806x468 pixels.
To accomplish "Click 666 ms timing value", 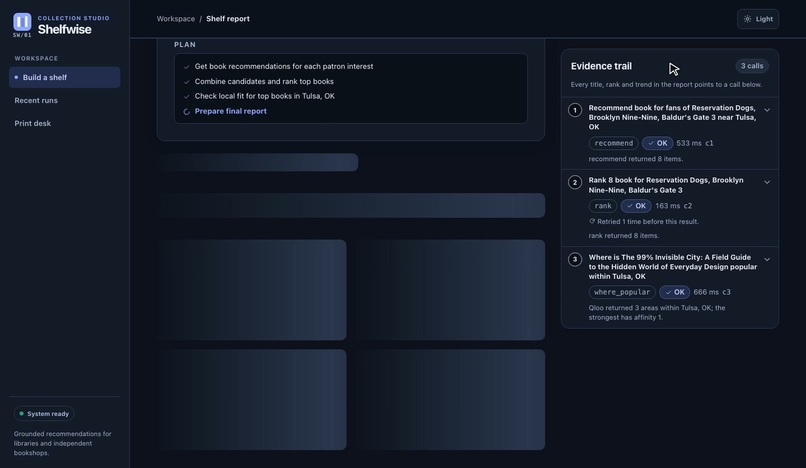I will (706, 292).
